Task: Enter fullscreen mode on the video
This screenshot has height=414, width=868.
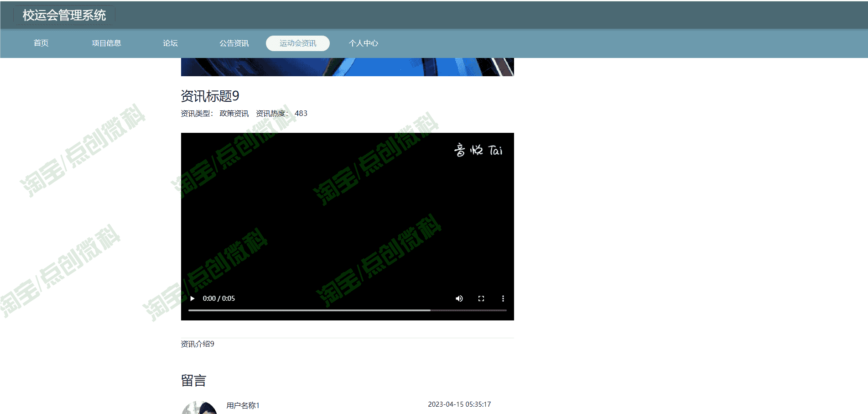Action: tap(481, 299)
